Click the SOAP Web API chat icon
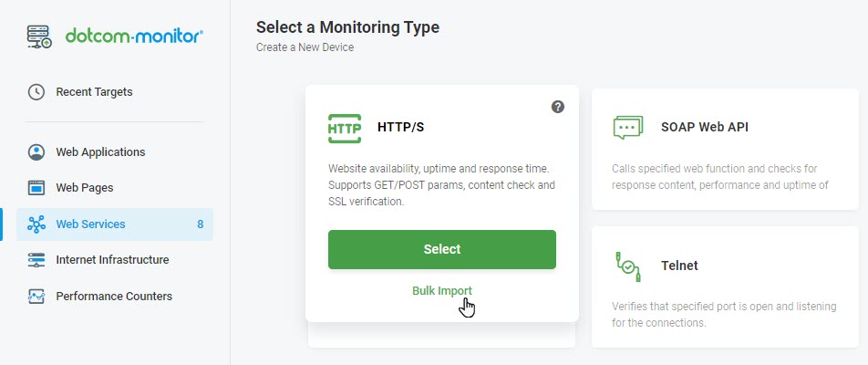This screenshot has width=868, height=365. [627, 128]
